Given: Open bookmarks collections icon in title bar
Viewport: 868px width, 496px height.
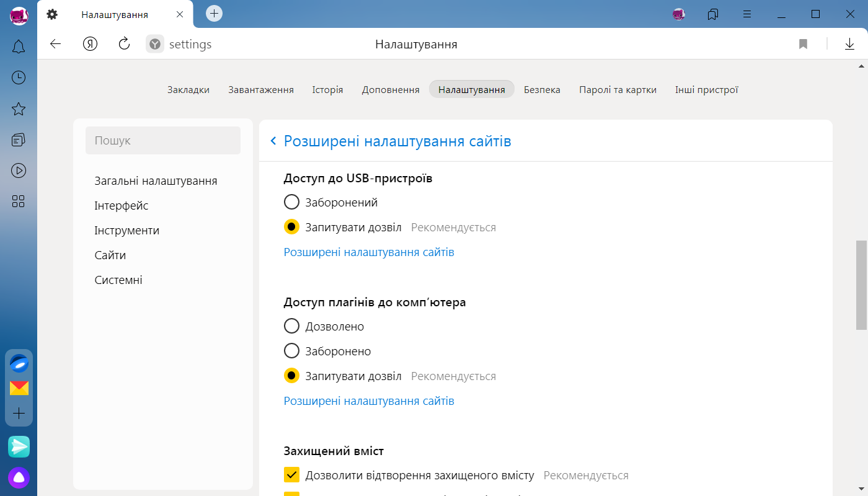Looking at the screenshot, I should click(713, 14).
